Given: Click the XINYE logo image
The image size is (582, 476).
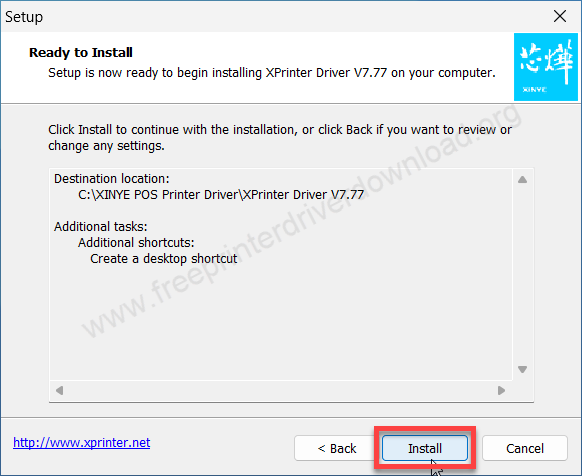Looking at the screenshot, I should [x=546, y=67].
